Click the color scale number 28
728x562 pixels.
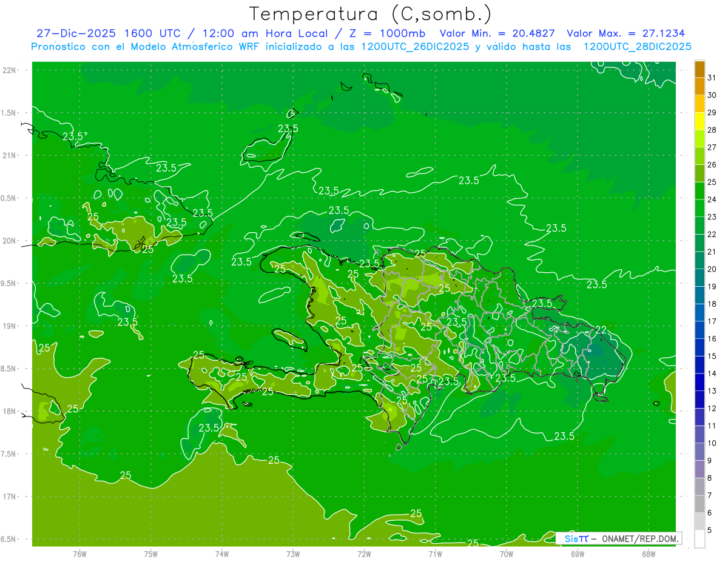pos(712,130)
